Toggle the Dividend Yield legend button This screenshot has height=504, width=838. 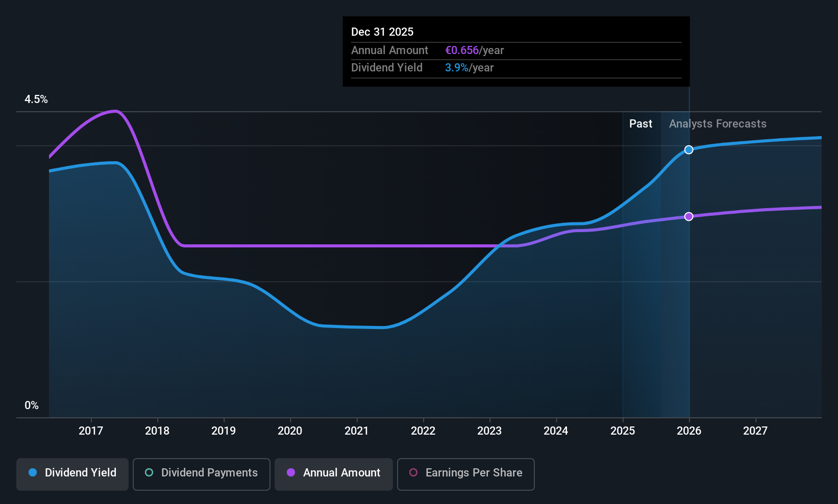tap(72, 474)
